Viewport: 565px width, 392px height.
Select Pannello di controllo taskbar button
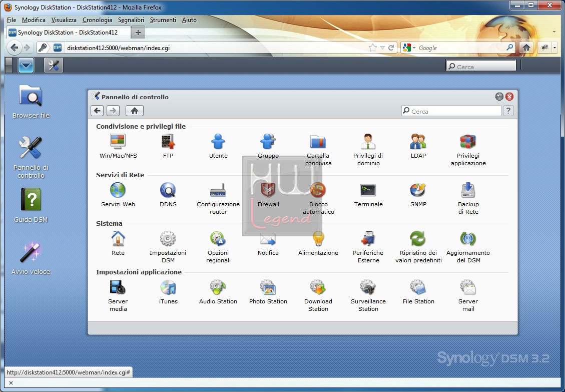click(54, 65)
